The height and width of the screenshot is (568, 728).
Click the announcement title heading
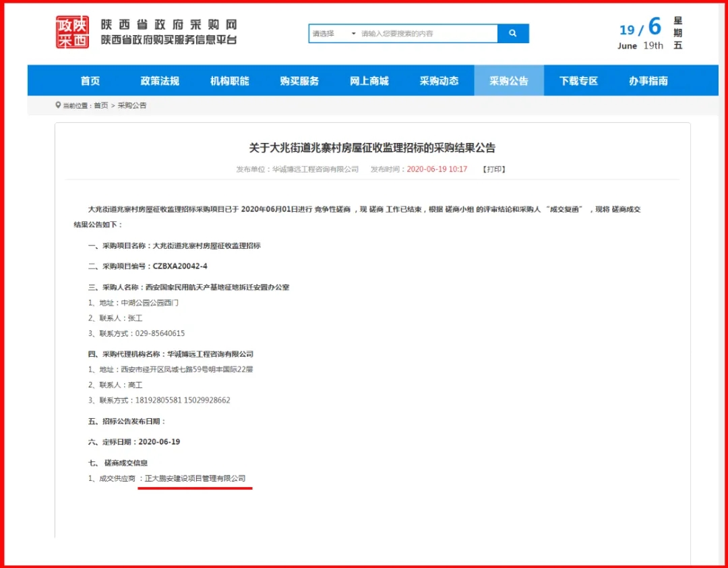(x=372, y=148)
